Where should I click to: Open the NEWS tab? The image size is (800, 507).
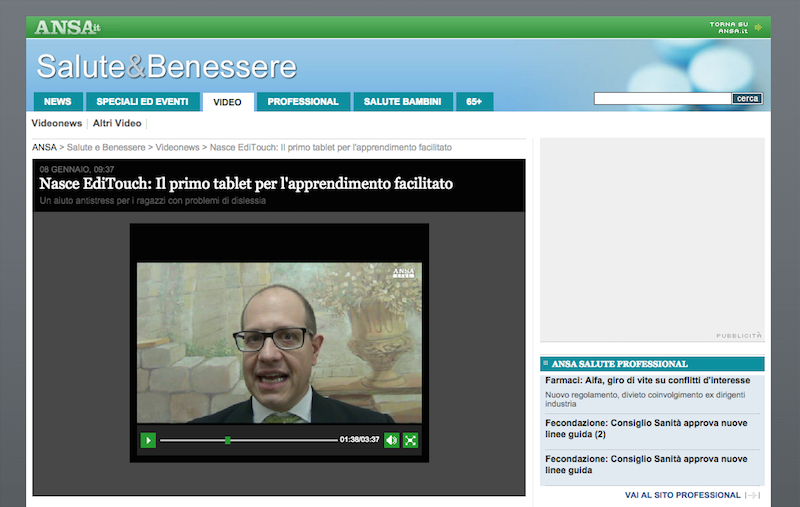coord(58,102)
